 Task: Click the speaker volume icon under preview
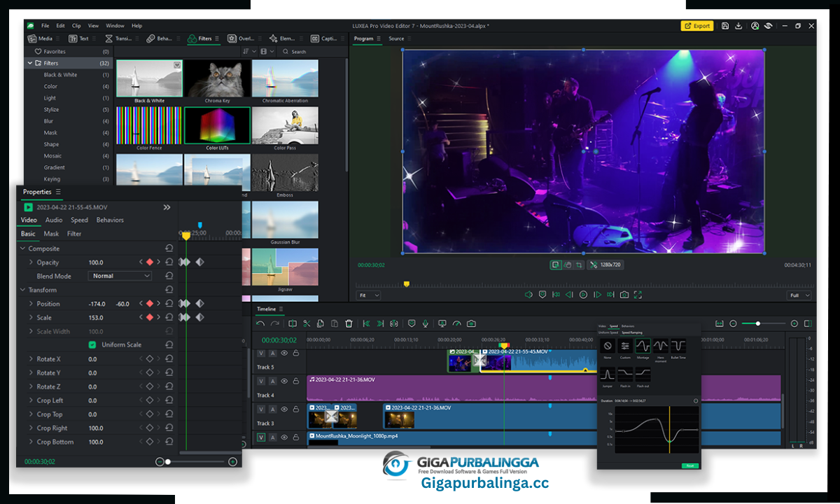click(x=528, y=295)
